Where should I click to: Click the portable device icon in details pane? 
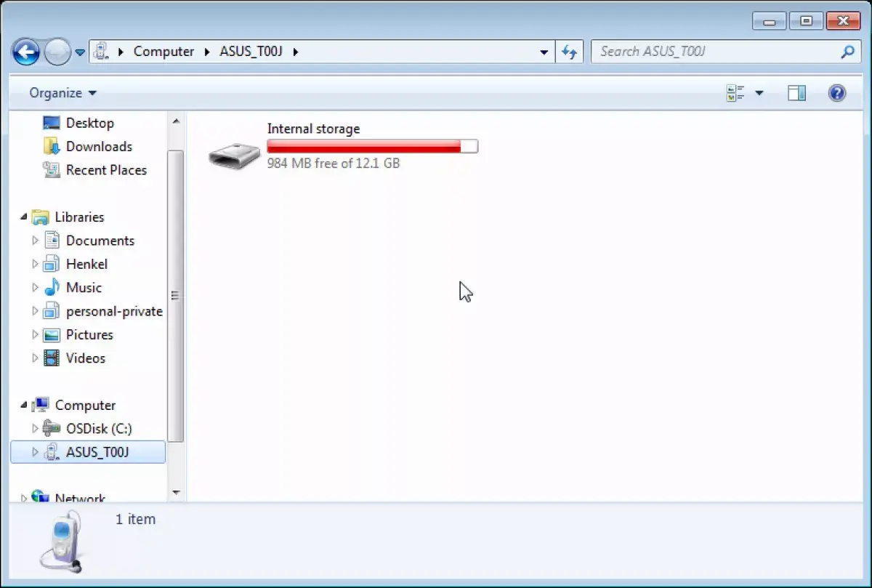point(61,542)
